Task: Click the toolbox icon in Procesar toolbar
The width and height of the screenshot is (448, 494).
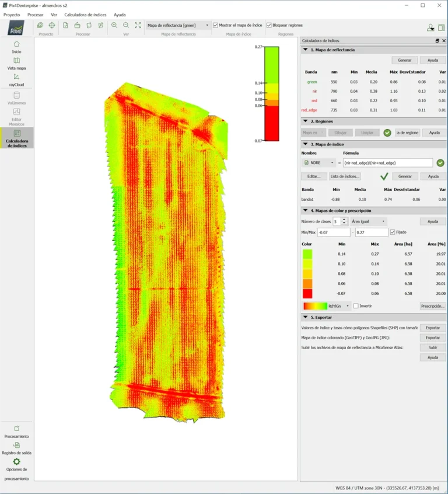Action: pos(77,25)
